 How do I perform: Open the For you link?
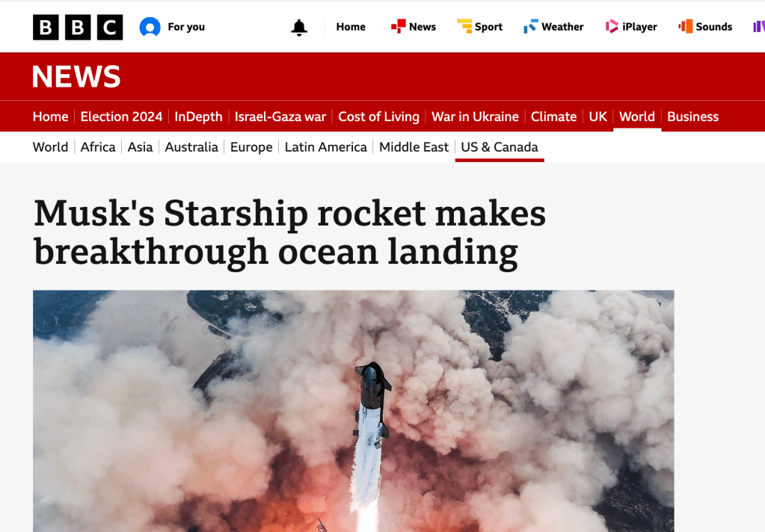(186, 27)
